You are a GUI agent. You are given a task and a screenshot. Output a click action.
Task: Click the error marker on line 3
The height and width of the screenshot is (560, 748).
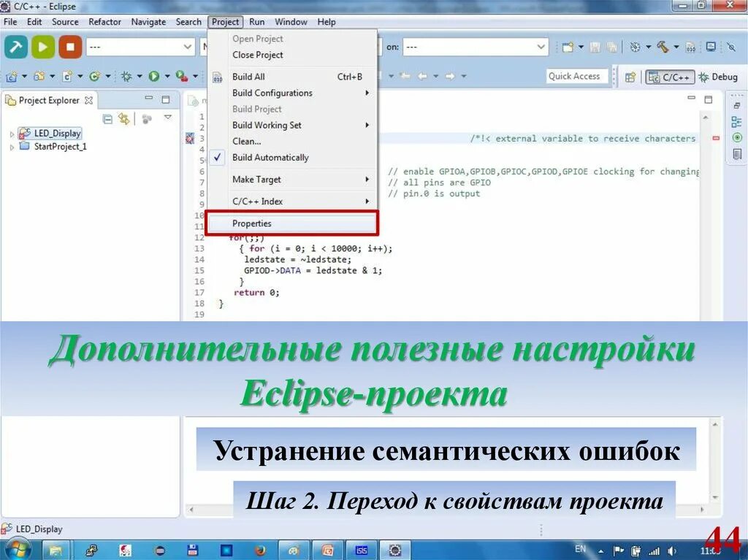189,138
